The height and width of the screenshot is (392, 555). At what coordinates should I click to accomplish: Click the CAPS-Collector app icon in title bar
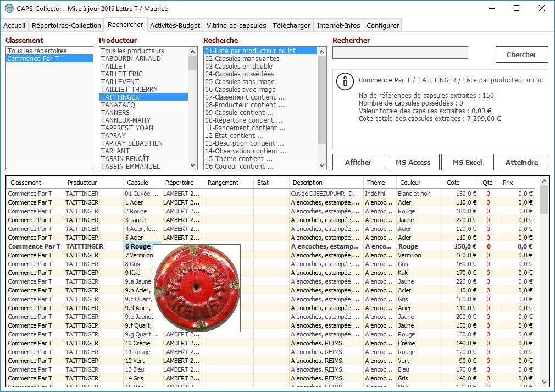(x=9, y=8)
